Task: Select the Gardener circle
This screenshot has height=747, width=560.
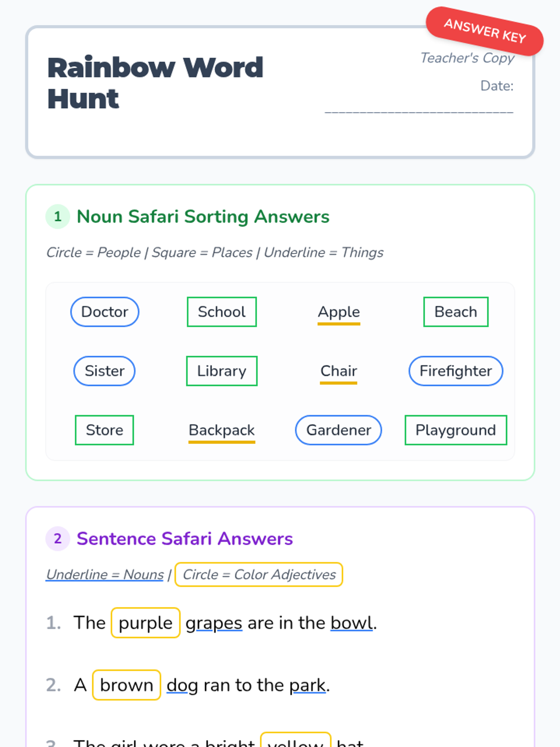Action: click(339, 430)
